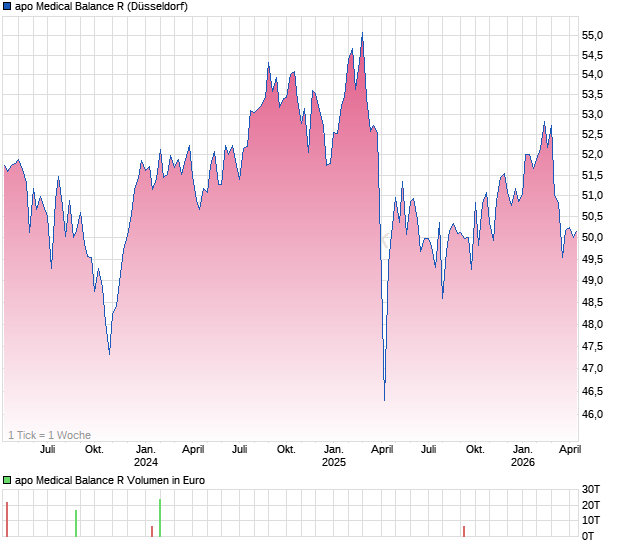Click the 50,0 price axis label
The width and height of the screenshot is (620, 546).
(x=593, y=238)
